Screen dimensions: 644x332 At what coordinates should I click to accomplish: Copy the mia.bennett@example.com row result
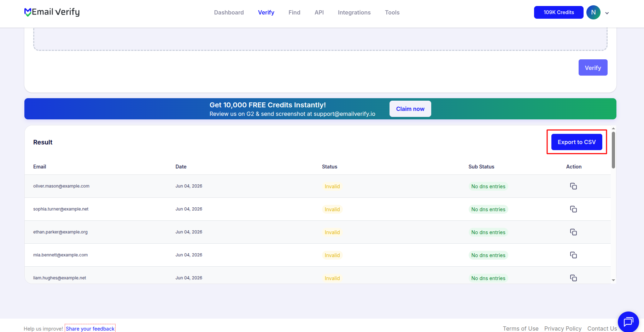573,255
